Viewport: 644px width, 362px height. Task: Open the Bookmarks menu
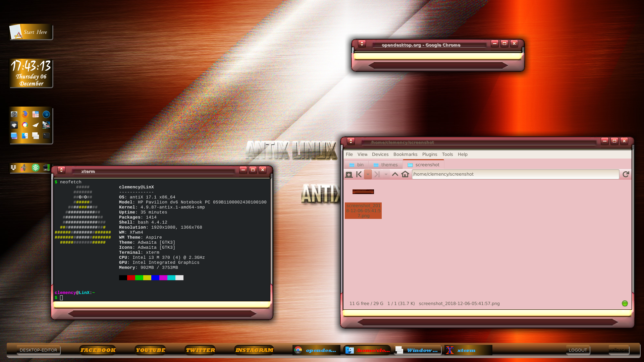(x=405, y=155)
